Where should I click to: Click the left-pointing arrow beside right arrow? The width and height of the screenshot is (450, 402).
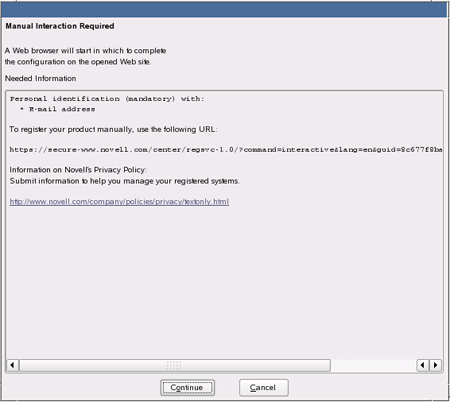click(x=423, y=365)
